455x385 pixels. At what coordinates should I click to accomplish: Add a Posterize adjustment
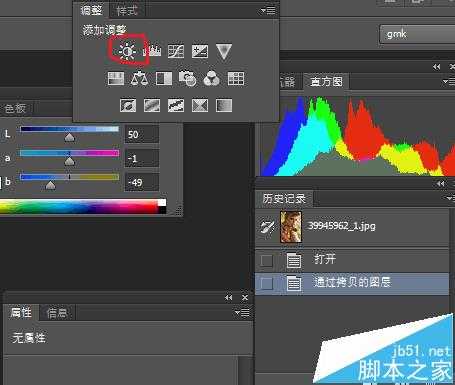pos(152,105)
